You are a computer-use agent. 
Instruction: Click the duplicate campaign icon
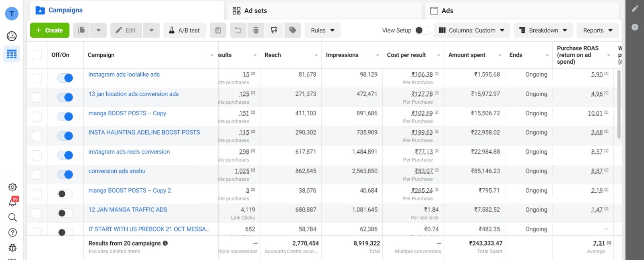[81, 30]
